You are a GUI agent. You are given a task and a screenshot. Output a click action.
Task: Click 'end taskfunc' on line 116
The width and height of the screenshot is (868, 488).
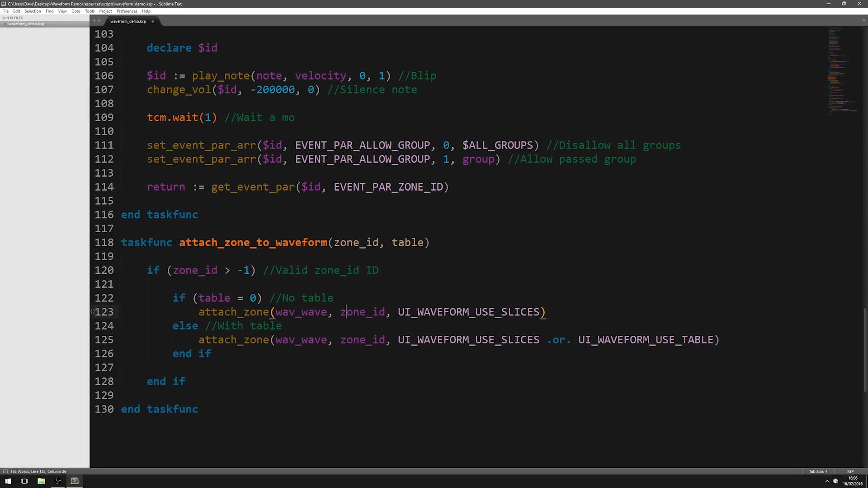(x=159, y=215)
